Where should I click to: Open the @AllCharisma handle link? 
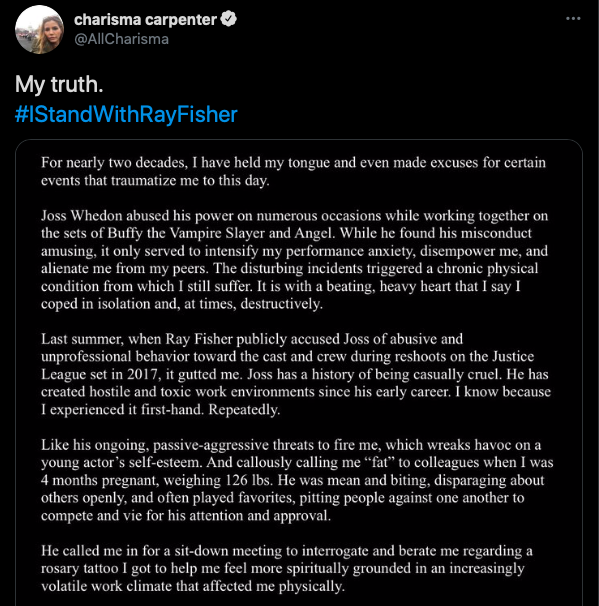[121, 39]
